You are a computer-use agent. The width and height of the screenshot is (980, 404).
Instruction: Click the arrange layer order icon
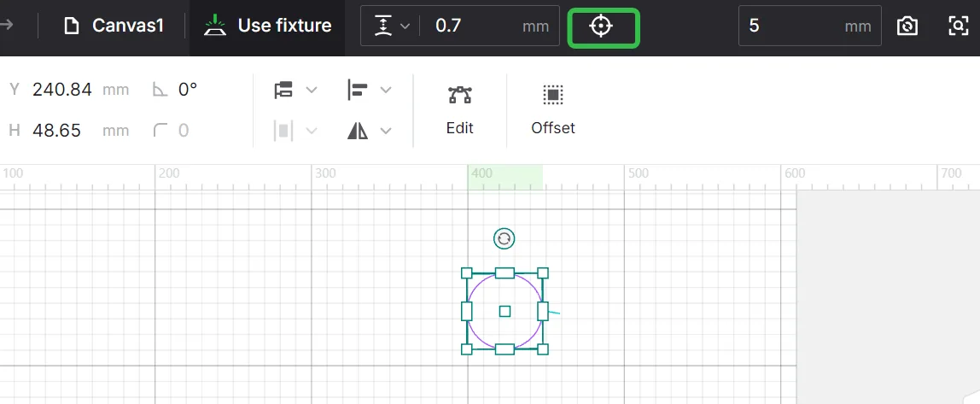283,90
